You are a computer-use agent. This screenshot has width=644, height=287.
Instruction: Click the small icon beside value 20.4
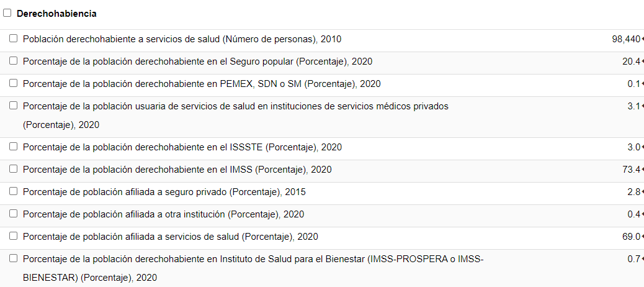point(642,62)
